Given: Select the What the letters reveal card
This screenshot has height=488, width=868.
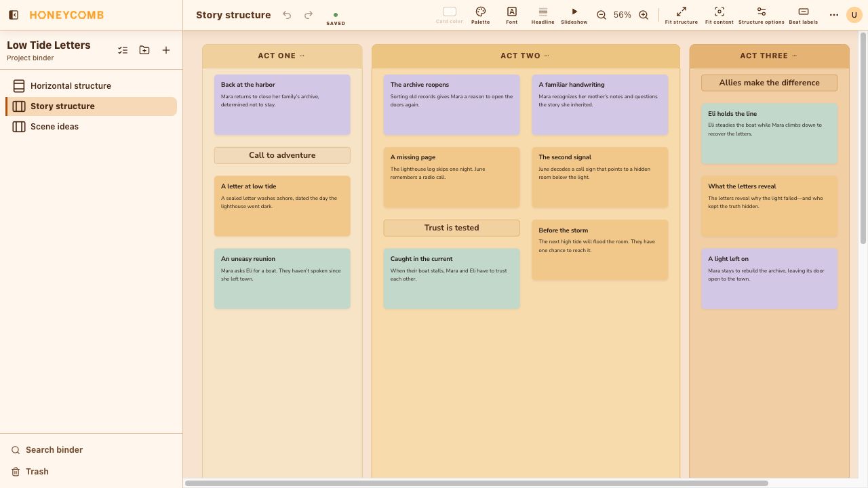Looking at the screenshot, I should pyautogui.click(x=770, y=206).
